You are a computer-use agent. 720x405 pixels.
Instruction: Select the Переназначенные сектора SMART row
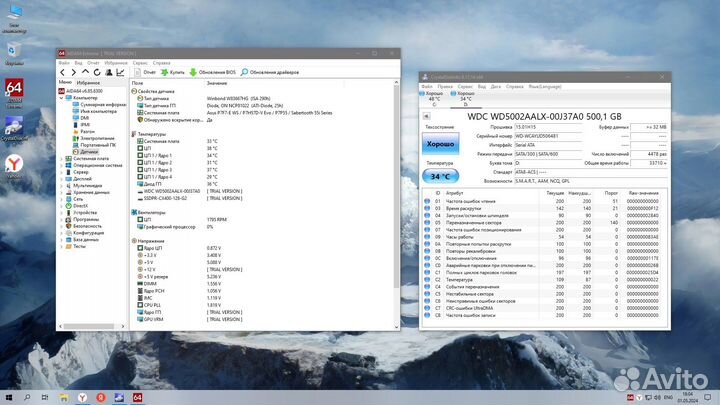click(545, 222)
